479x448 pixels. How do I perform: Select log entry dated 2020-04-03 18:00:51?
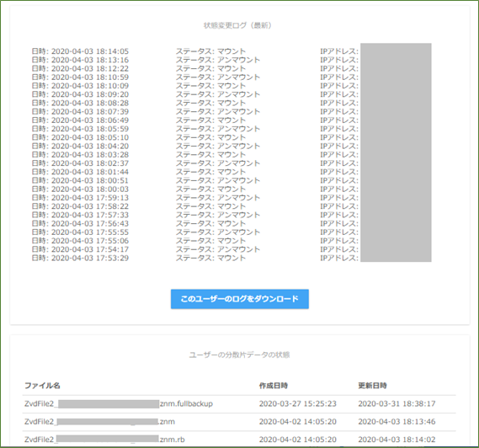tap(80, 180)
